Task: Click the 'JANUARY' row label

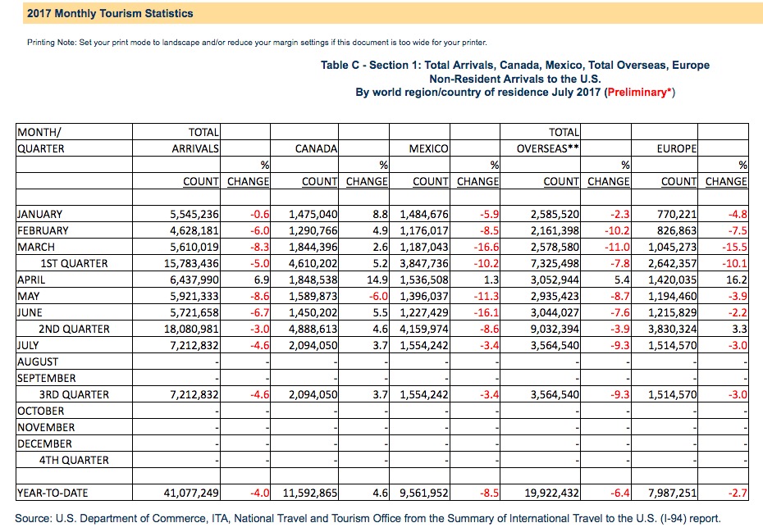Action: point(40,215)
